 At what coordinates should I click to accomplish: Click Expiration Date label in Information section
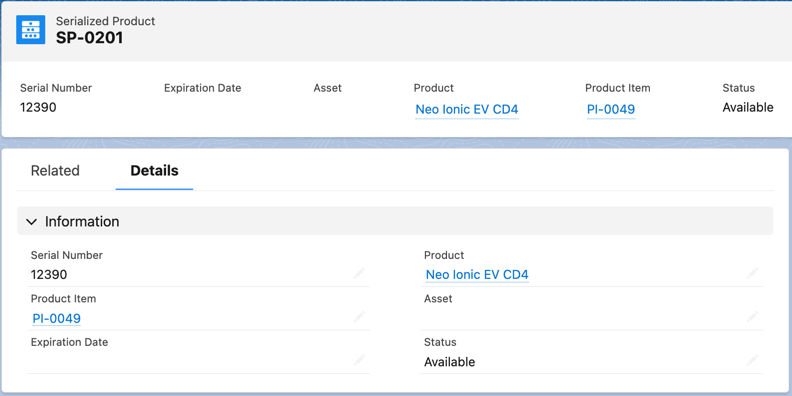(69, 342)
